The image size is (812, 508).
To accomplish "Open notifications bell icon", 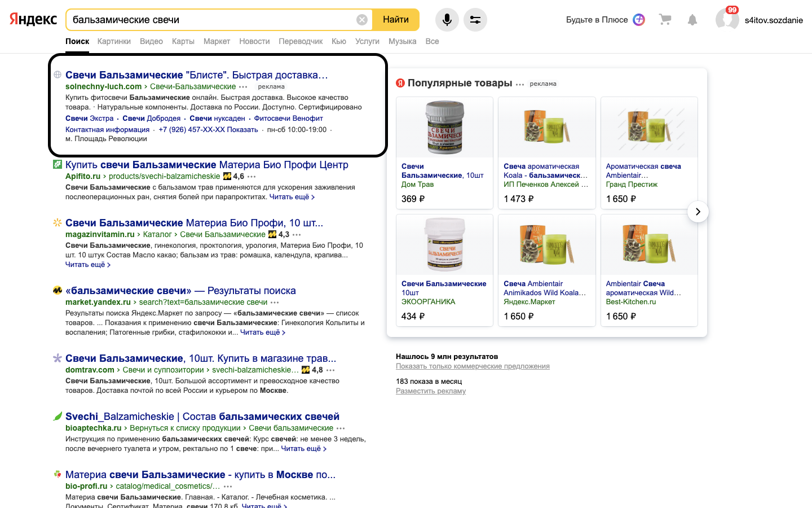I will coord(692,20).
